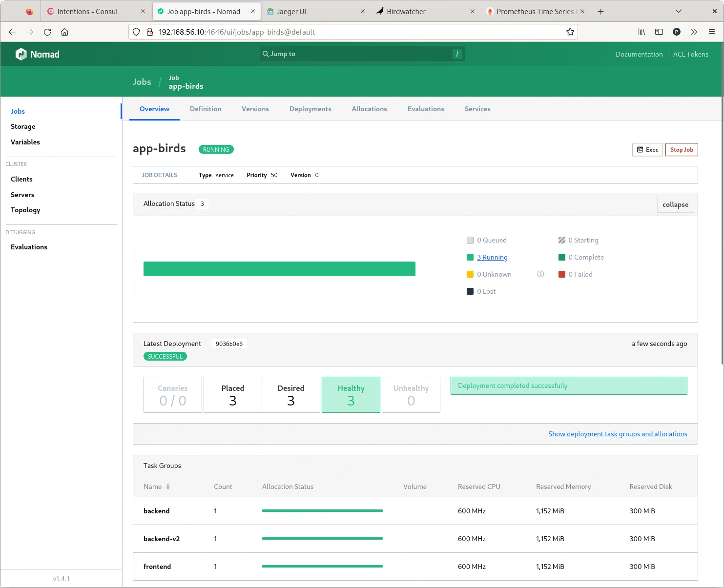Collapse the Allocation Status panel
724x588 pixels.
[x=675, y=205]
